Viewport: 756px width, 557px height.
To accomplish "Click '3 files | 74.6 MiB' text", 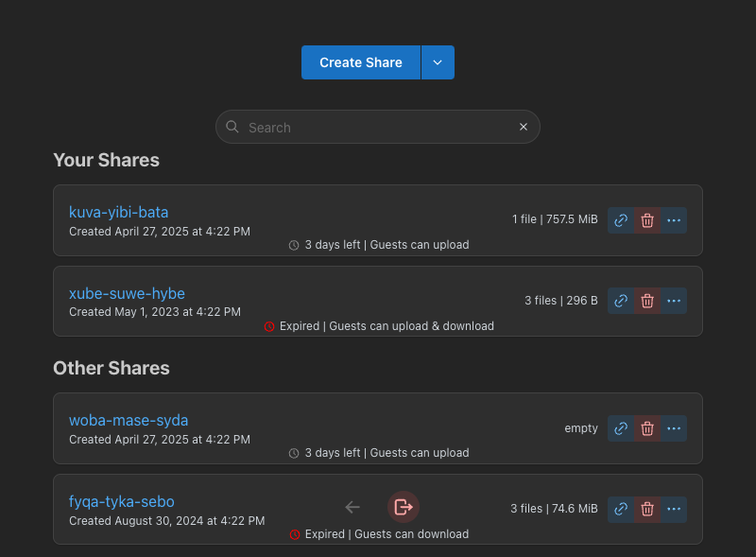I will [554, 508].
